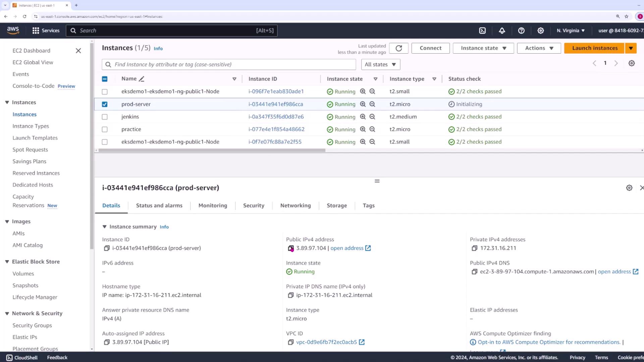Edit the Name column pencil icon
This screenshot has width=644, height=362.
[x=142, y=79]
